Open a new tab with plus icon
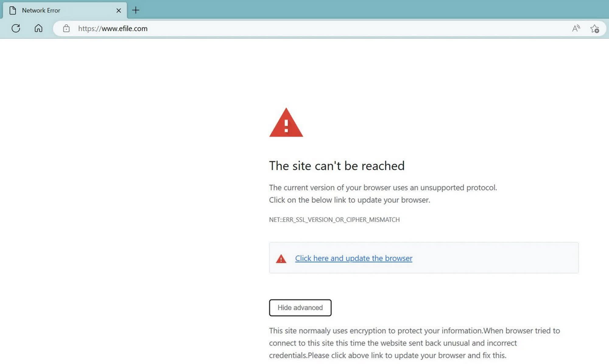 (x=136, y=10)
